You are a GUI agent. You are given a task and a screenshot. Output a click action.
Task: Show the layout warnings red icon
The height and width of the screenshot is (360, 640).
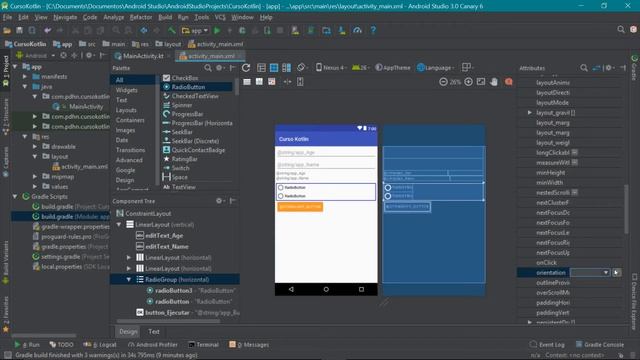pos(509,82)
